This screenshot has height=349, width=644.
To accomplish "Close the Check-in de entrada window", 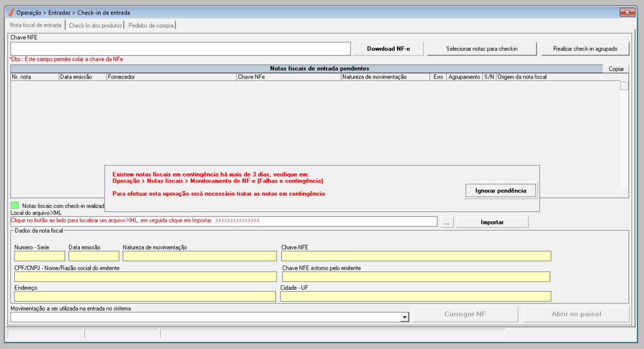I will point(627,12).
